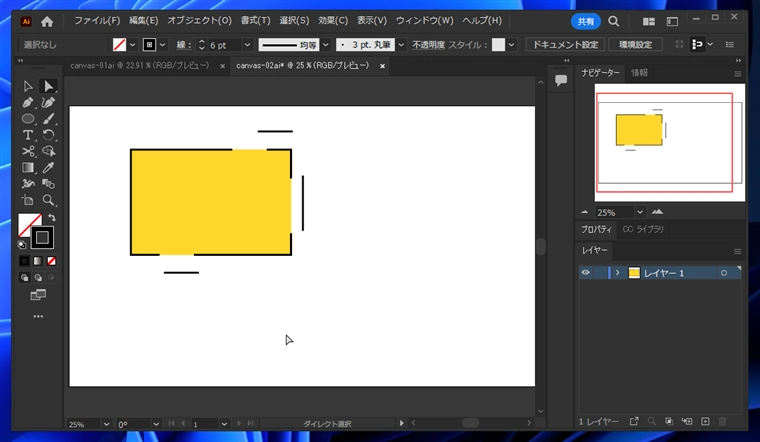Screen dimensions: 760x442
Task: Select the Paintbrush tool
Action: pyautogui.click(x=48, y=119)
